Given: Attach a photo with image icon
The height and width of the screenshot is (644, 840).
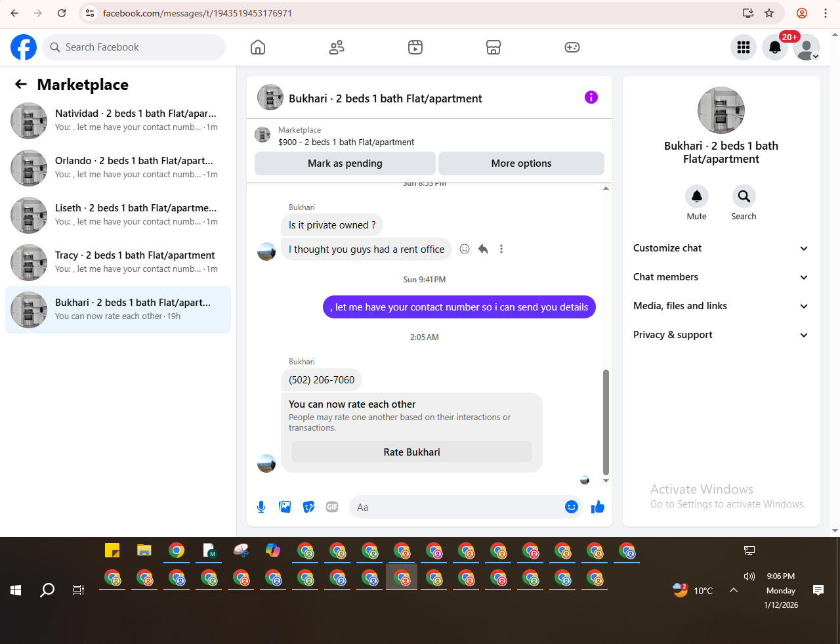Looking at the screenshot, I should click(x=285, y=507).
